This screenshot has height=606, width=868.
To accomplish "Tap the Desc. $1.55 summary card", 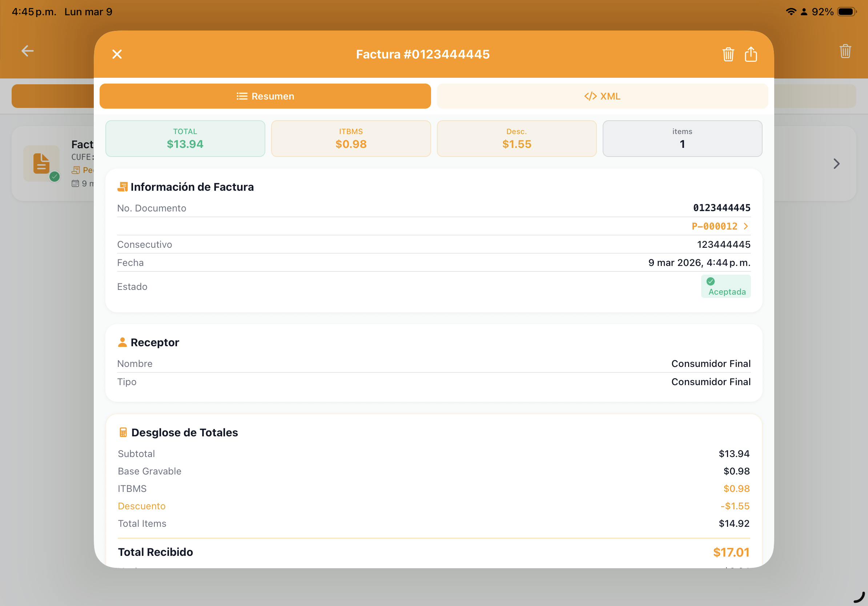I will point(517,138).
